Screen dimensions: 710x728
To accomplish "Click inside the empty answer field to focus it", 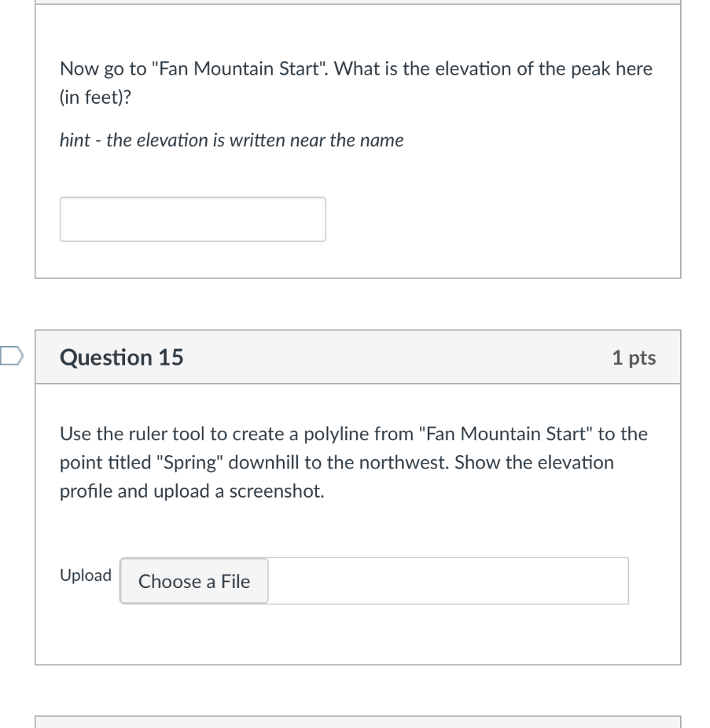I will click(193, 218).
